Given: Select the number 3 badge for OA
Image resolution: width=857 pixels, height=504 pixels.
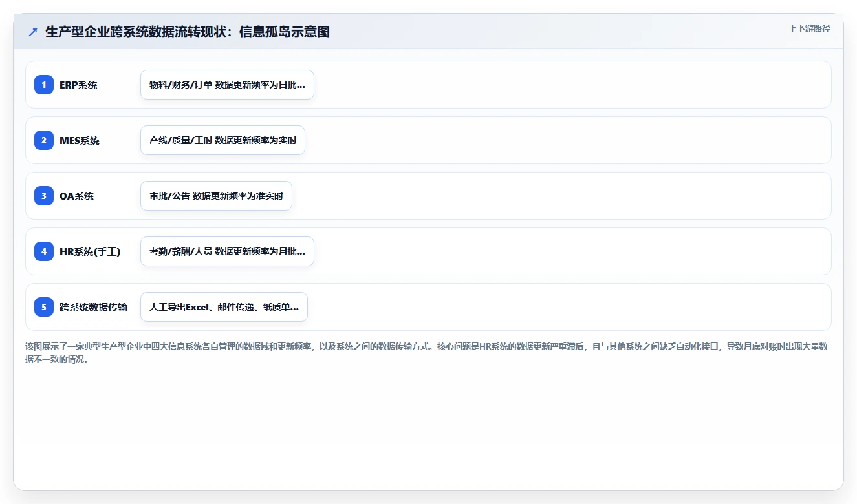Looking at the screenshot, I should (x=44, y=196).
